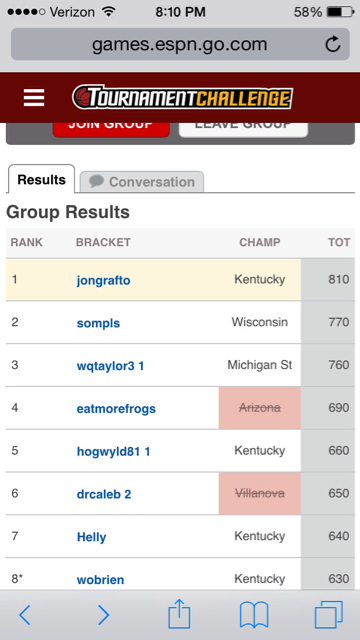Open the eatmorefrogs bracket link

tap(116, 409)
